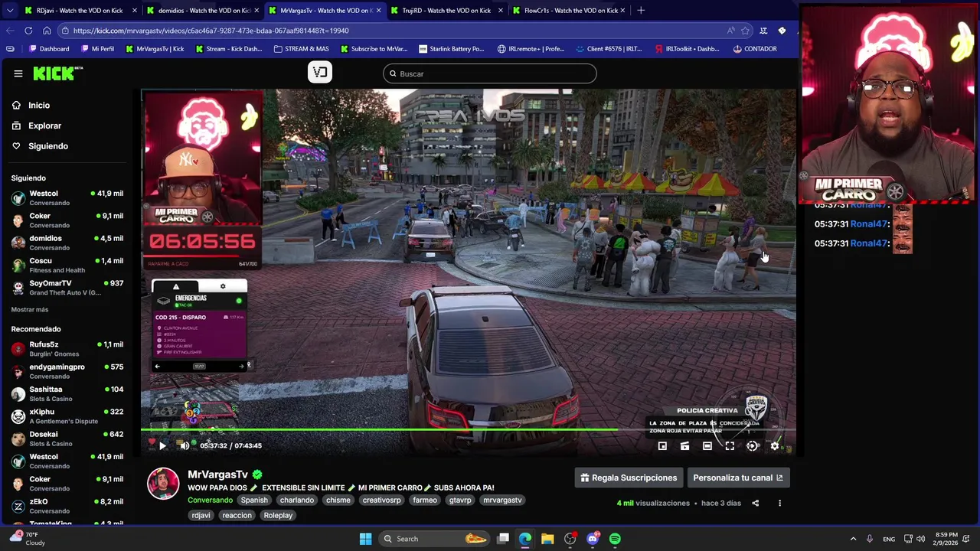Select the creativosrp tag

pos(381,500)
